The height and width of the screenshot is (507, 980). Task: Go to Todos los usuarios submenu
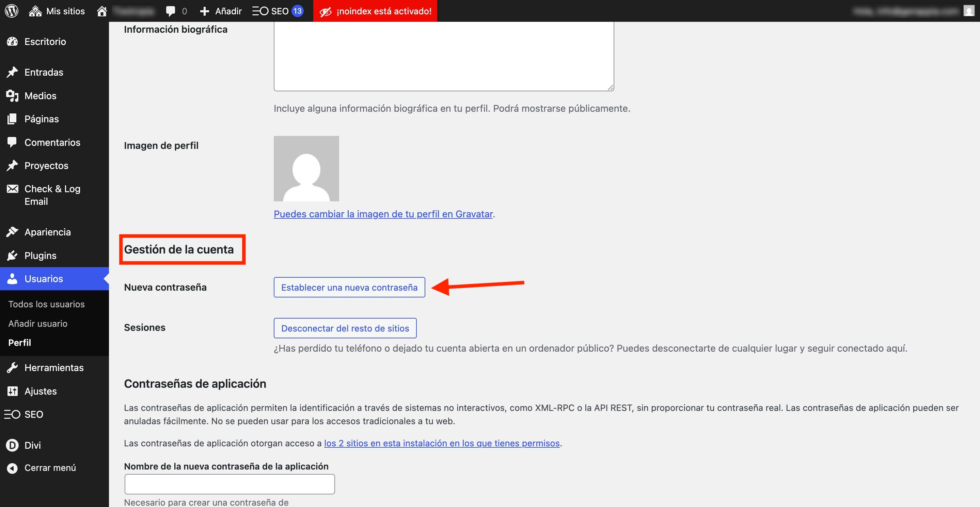[46, 304]
